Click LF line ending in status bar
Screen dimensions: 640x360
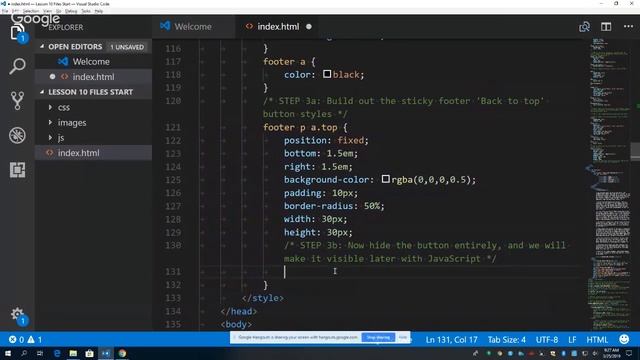[x=572, y=340]
